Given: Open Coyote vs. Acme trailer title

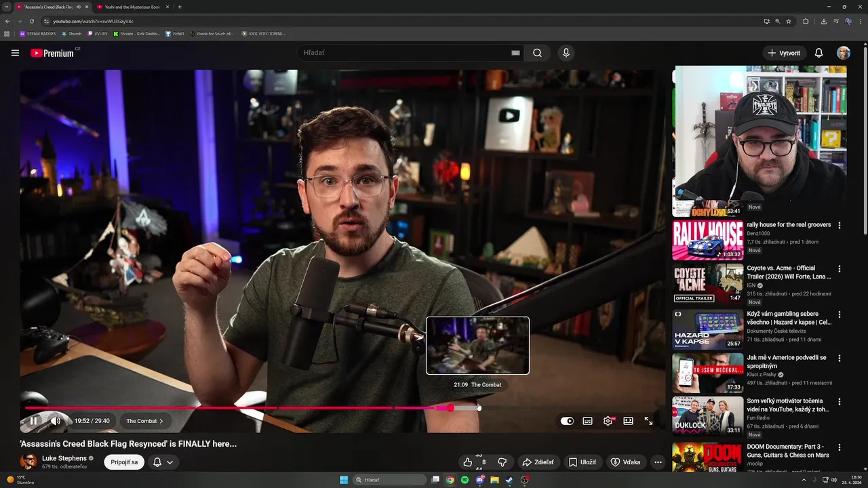Looking at the screenshot, I should click(x=789, y=272).
